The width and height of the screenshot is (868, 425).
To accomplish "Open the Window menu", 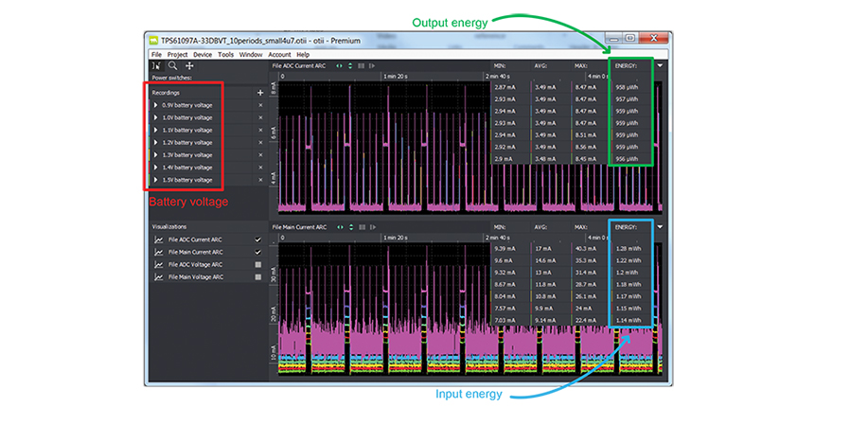I will pos(251,55).
